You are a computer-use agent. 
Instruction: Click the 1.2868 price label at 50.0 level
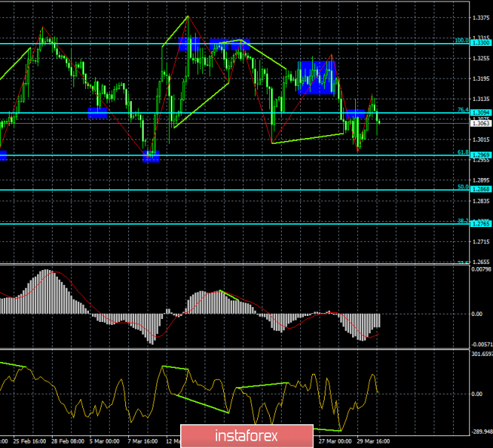[480, 190]
